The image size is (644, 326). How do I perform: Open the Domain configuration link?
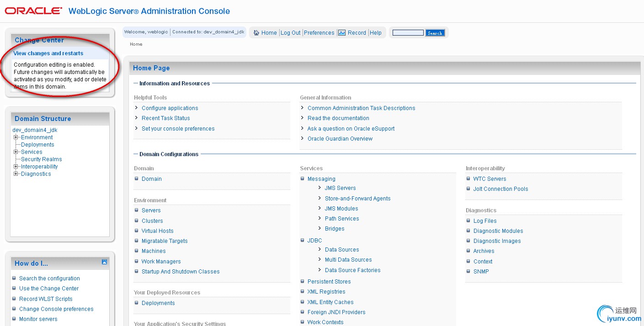[x=152, y=179]
